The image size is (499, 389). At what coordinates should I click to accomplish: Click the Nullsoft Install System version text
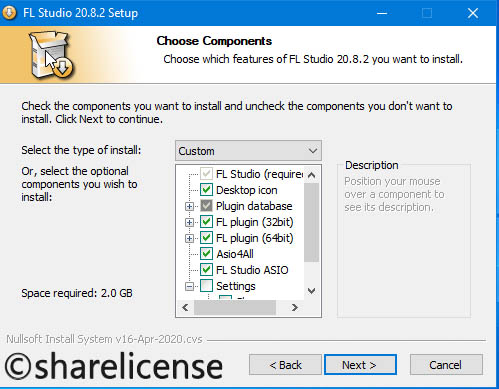(104, 339)
